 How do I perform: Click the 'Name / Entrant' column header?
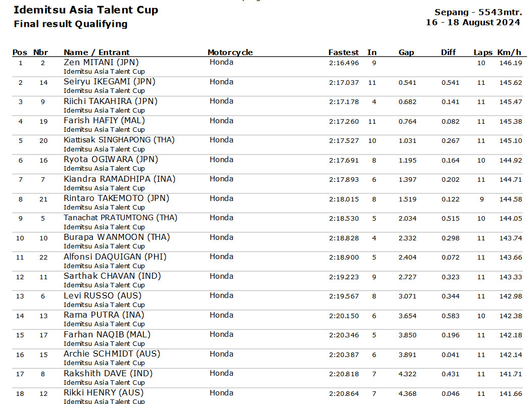coord(96,53)
